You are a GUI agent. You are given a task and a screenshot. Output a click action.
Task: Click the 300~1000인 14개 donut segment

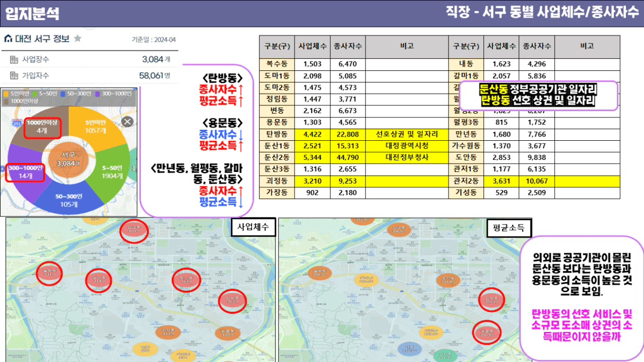(25, 172)
